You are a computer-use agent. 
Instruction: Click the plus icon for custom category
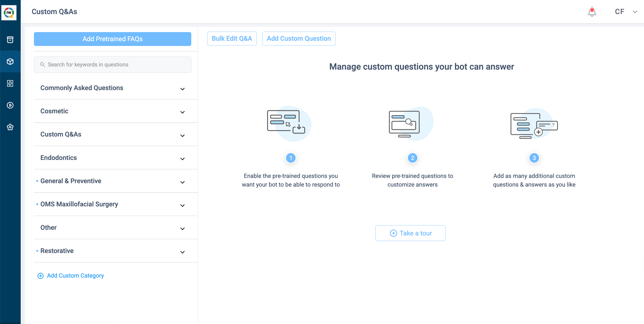coord(40,276)
